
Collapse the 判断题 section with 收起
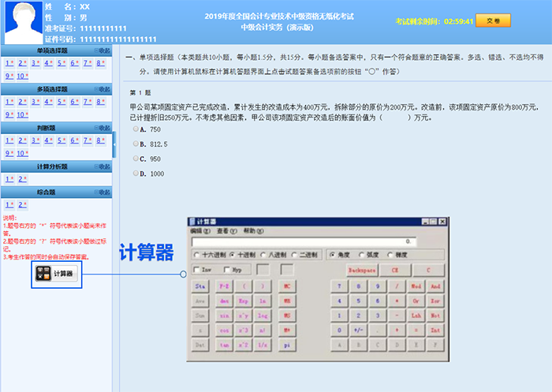click(103, 128)
